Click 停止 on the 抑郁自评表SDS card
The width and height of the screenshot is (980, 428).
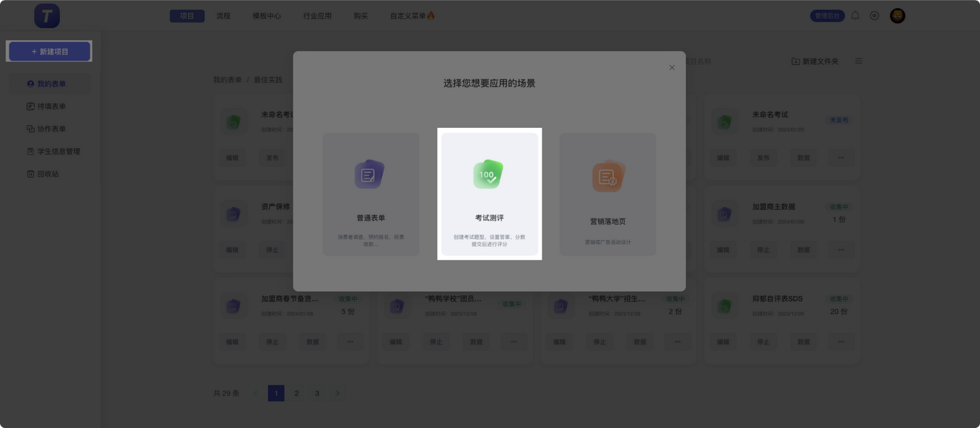click(x=764, y=342)
